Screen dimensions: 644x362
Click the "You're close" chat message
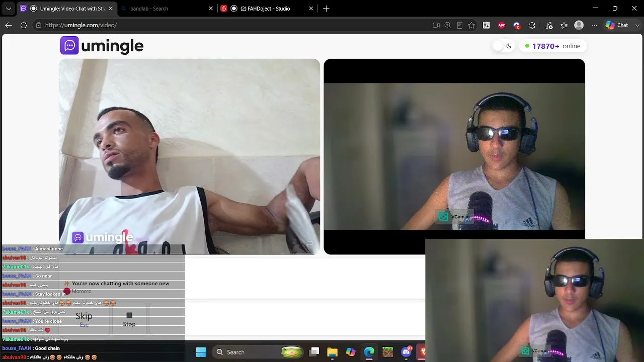click(48, 321)
